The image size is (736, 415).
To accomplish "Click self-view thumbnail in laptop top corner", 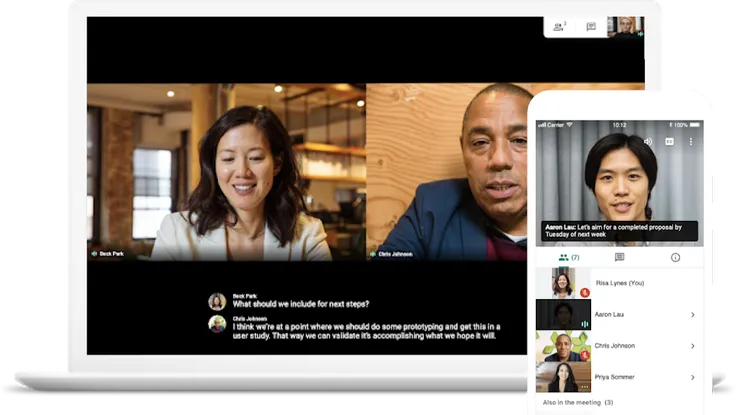I will (x=626, y=27).
